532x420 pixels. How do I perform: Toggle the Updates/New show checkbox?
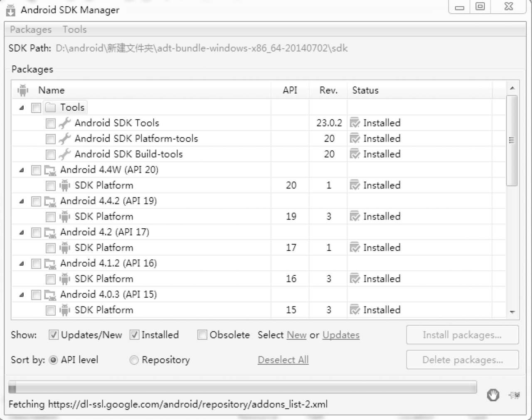54,335
